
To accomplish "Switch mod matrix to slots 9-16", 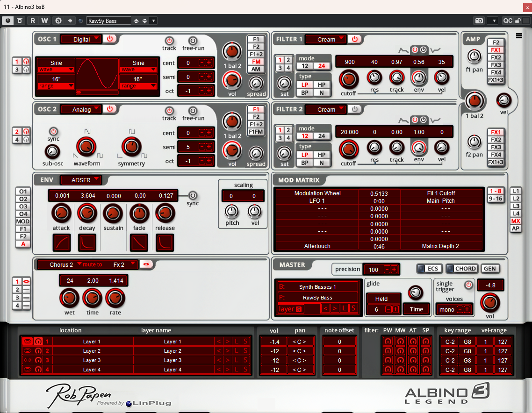I will (x=495, y=199).
